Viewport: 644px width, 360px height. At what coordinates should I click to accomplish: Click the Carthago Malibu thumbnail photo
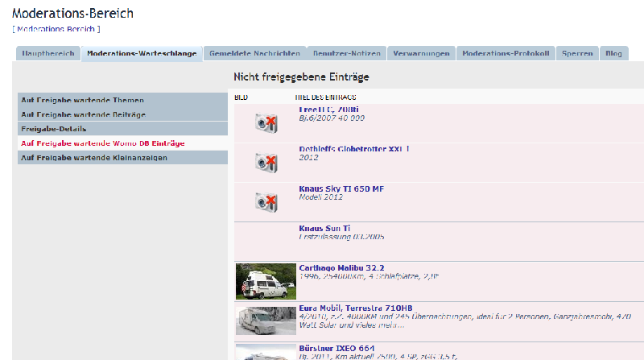tap(266, 282)
